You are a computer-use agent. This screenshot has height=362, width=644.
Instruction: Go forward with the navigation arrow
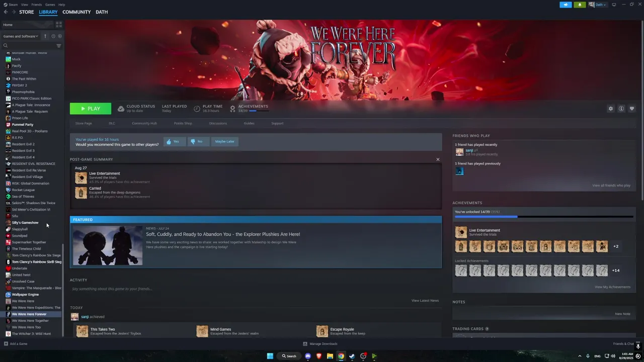tap(13, 12)
